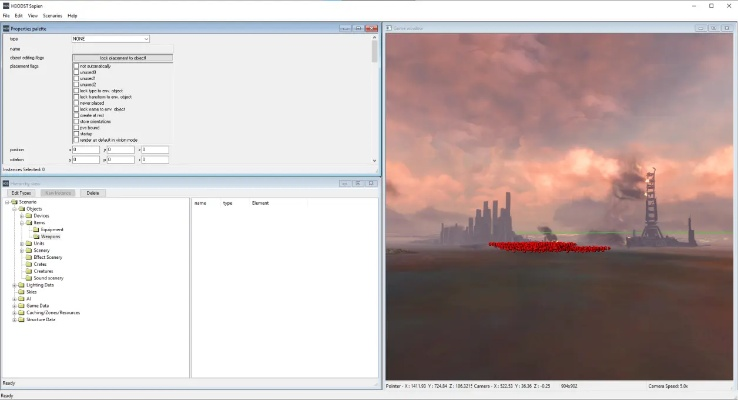Click the Skies folder icon
The height and width of the screenshot is (400, 738).
click(22, 291)
